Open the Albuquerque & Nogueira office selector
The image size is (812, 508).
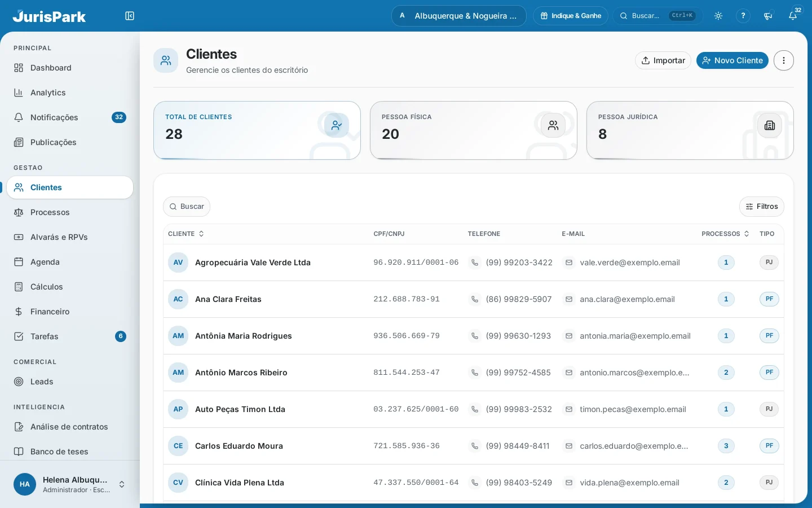click(x=459, y=16)
